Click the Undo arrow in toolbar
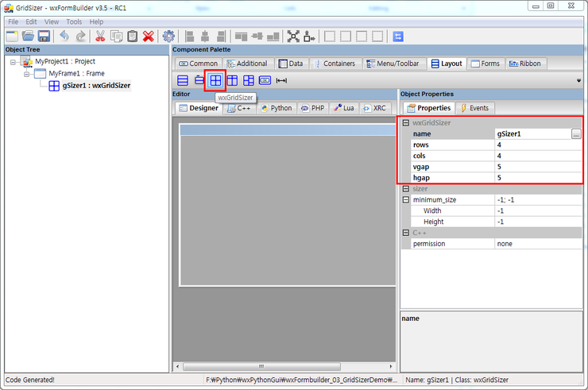Screen dimensions: 588x390 click(64, 36)
